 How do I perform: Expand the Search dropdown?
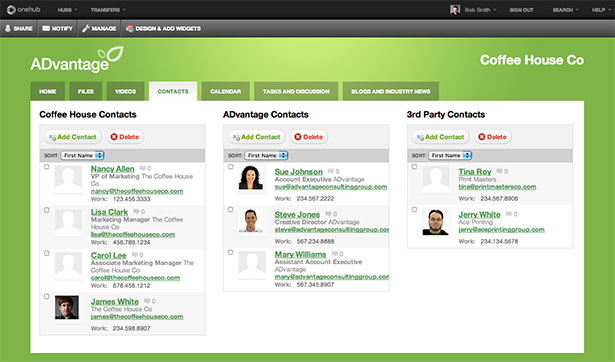(x=565, y=10)
